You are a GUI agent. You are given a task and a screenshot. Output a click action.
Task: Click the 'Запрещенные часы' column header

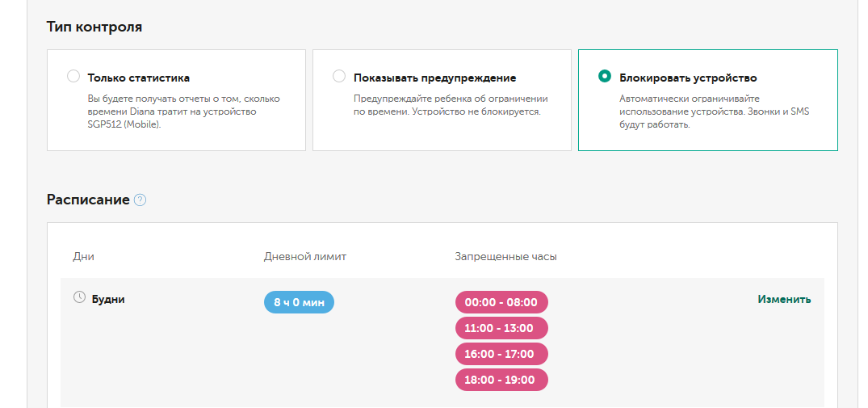click(x=505, y=257)
